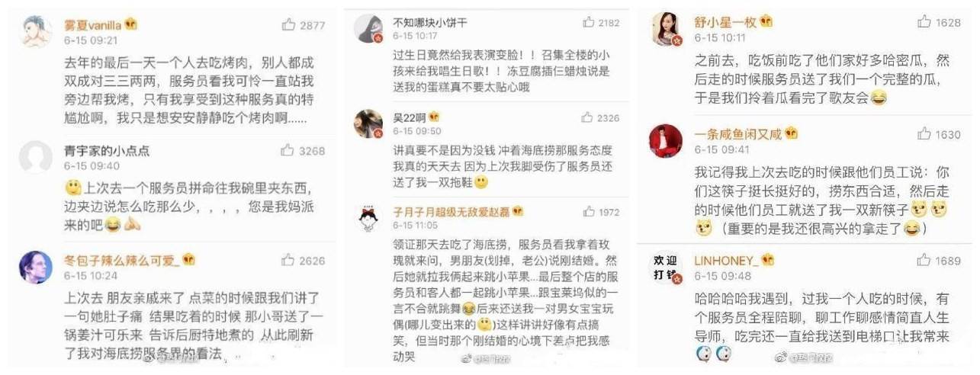Tap thumbs-up on 一条咸鱼闲又咸 comment

[x=924, y=134]
